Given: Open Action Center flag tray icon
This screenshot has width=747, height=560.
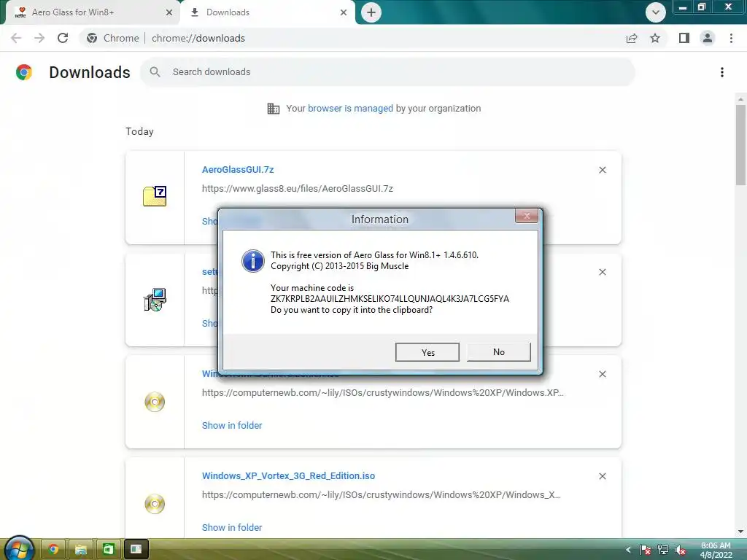Looking at the screenshot, I should click(646, 550).
